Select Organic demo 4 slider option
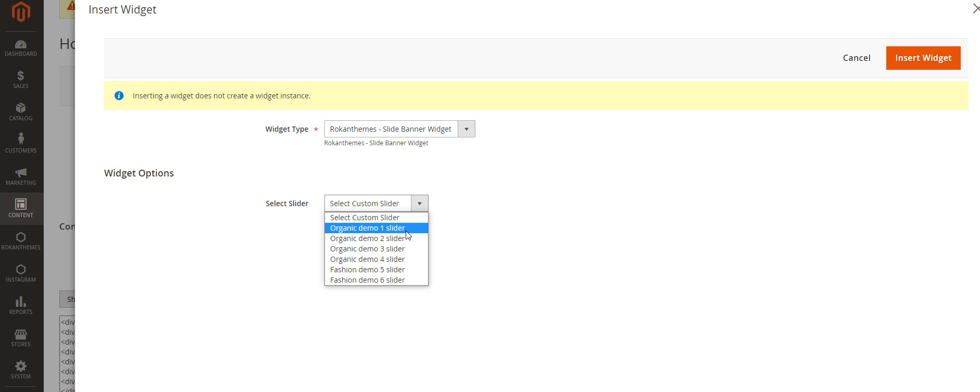 [x=376, y=259]
